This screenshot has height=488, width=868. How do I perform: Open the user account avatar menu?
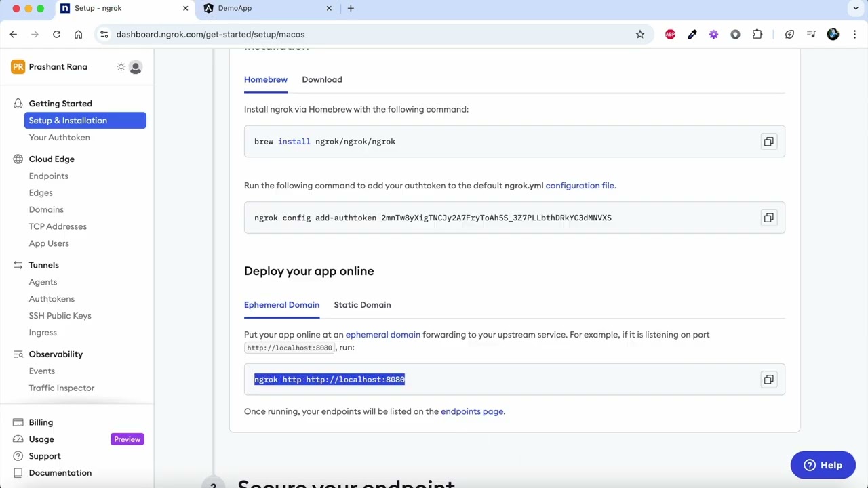point(136,67)
